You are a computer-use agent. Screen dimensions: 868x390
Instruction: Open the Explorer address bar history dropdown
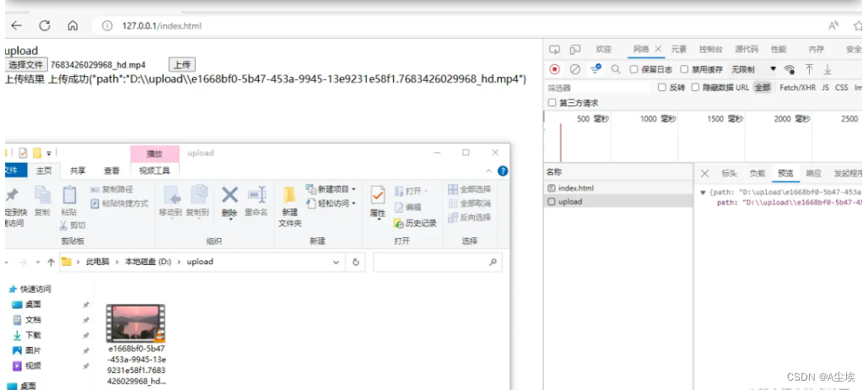[336, 263]
